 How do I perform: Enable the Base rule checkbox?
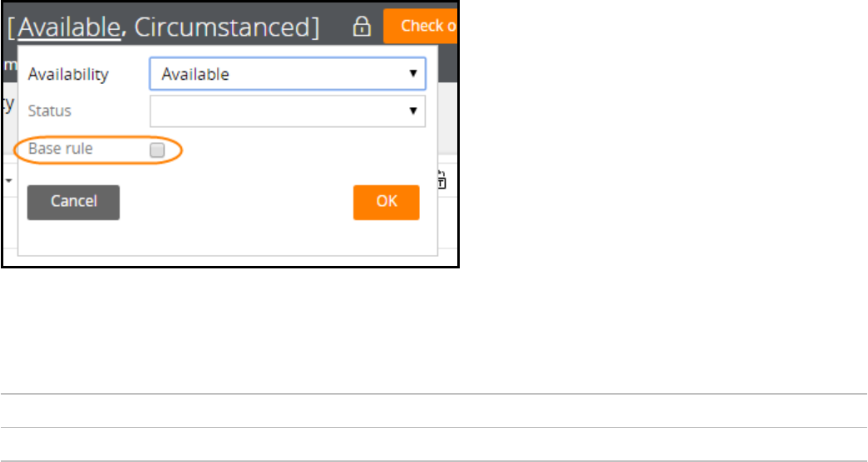click(x=157, y=150)
